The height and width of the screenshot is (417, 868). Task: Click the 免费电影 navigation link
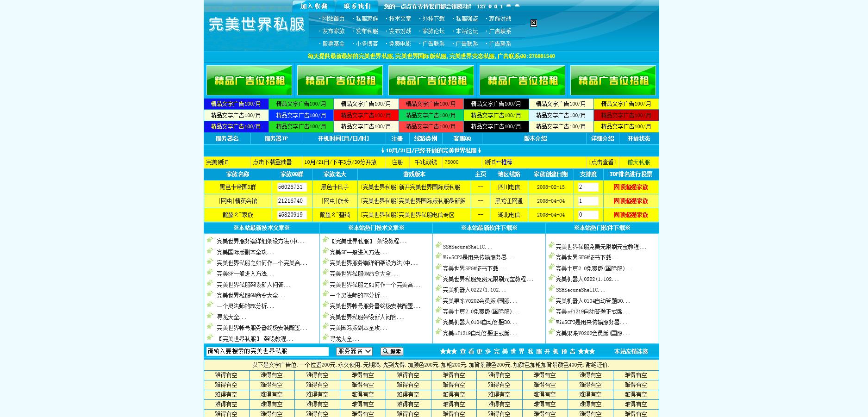[x=400, y=44]
